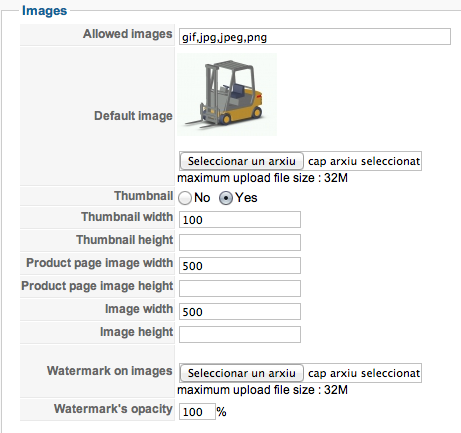
Task: Click the Thumbnail width field
Action: [240, 220]
